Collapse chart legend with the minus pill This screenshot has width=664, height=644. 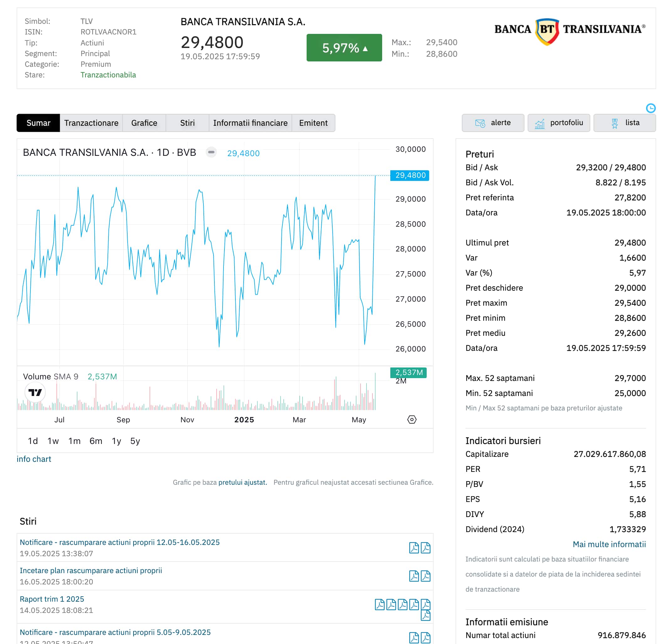point(211,152)
